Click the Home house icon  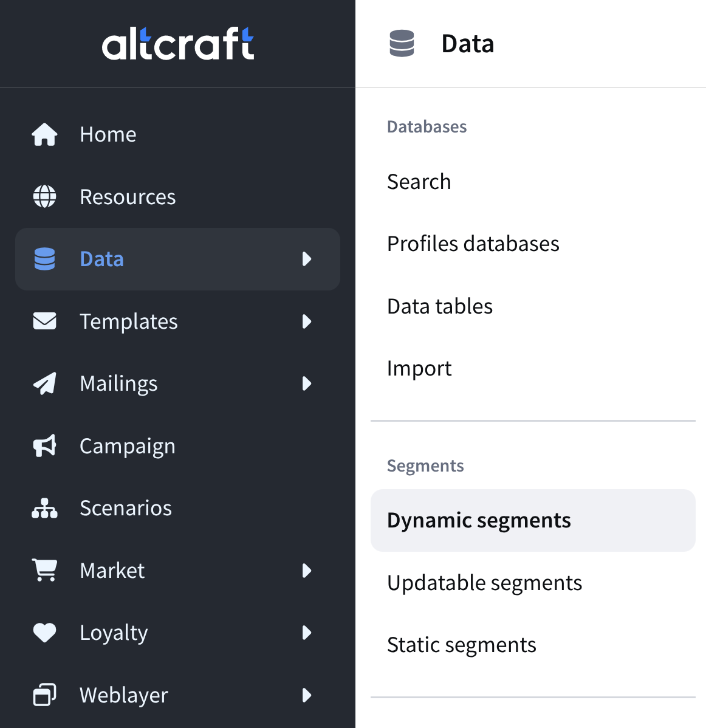pyautogui.click(x=44, y=134)
